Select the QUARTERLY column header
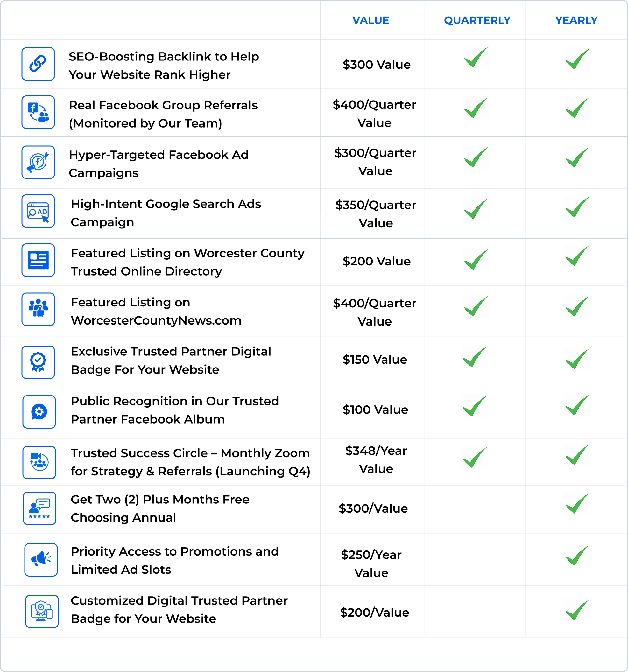 coord(477,20)
